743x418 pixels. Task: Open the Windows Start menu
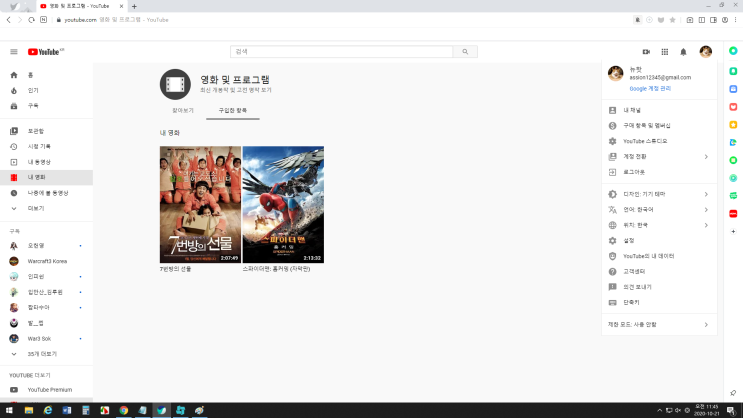pyautogui.click(x=9, y=410)
